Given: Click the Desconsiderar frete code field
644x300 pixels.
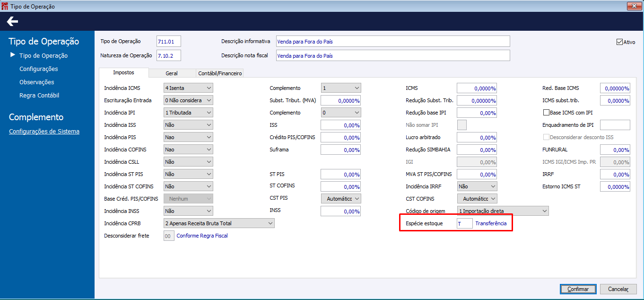Looking at the screenshot, I should point(169,236).
